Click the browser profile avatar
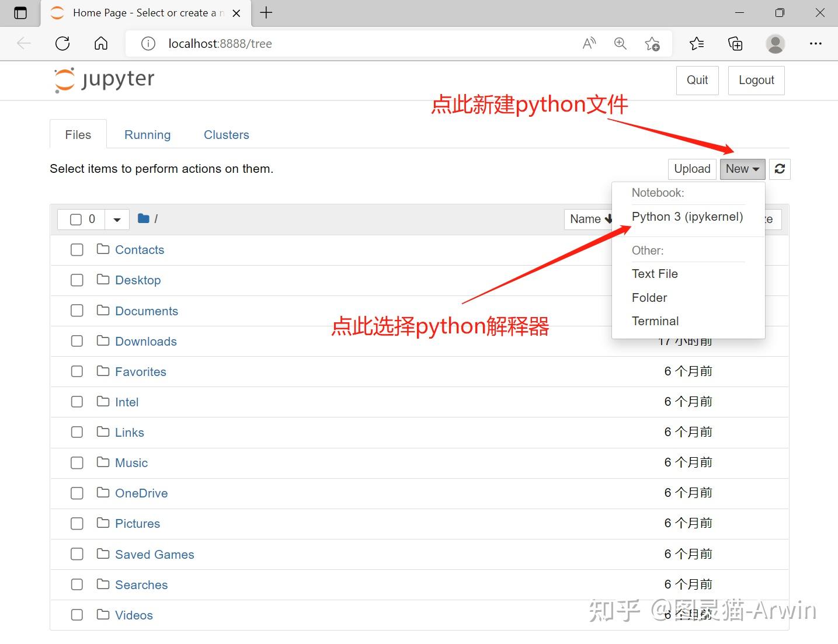The image size is (838, 644). click(775, 43)
